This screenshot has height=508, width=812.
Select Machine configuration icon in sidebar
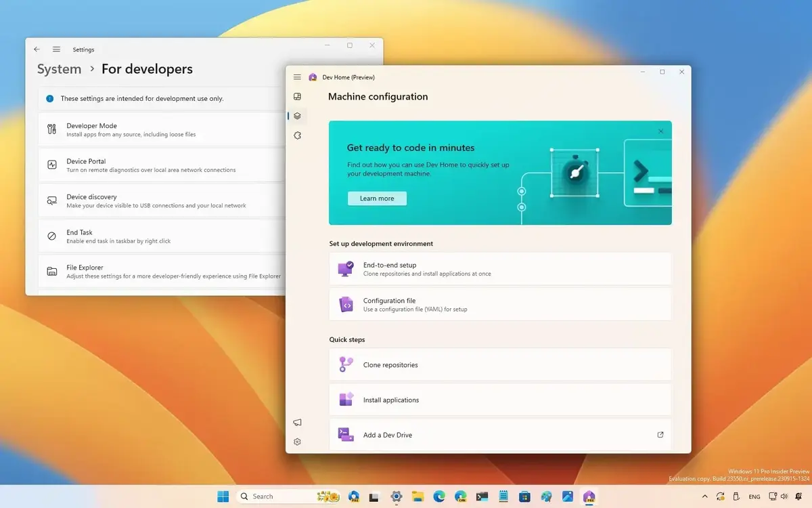(297, 116)
